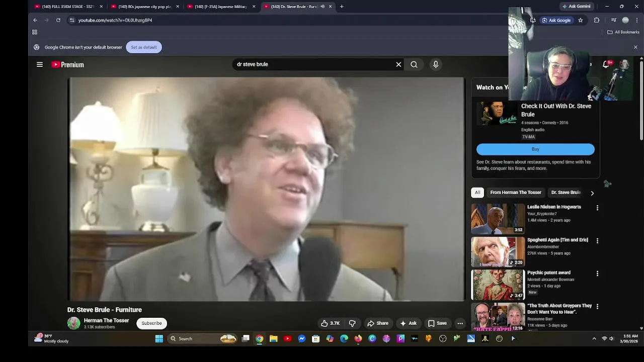Open Check It Out! With Dr. Steve Brule title
This screenshot has height=362, width=644.
click(x=556, y=110)
